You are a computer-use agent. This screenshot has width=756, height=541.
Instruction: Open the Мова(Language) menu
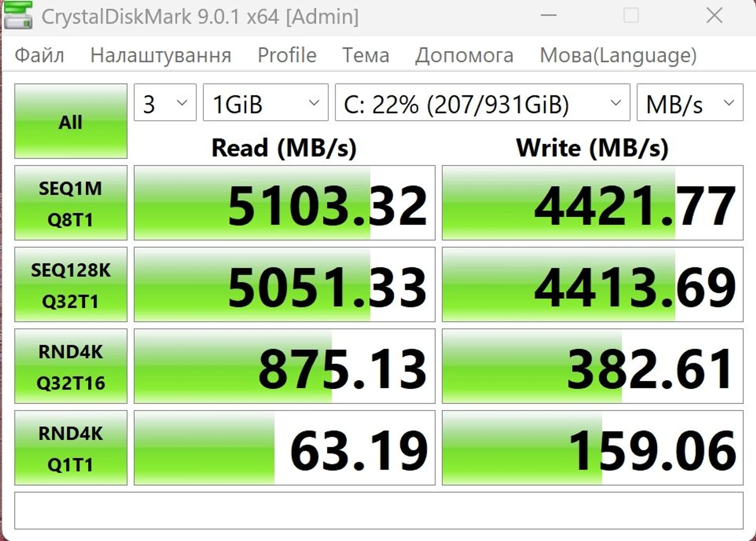tap(618, 55)
